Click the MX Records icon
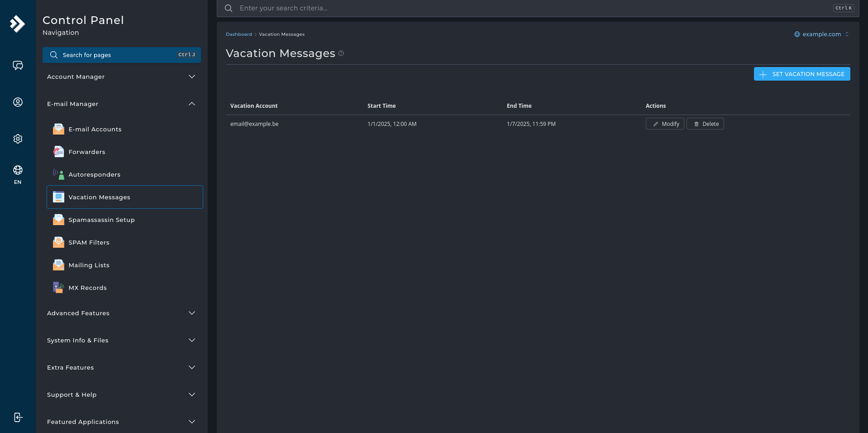The width and height of the screenshot is (868, 433). (58, 288)
